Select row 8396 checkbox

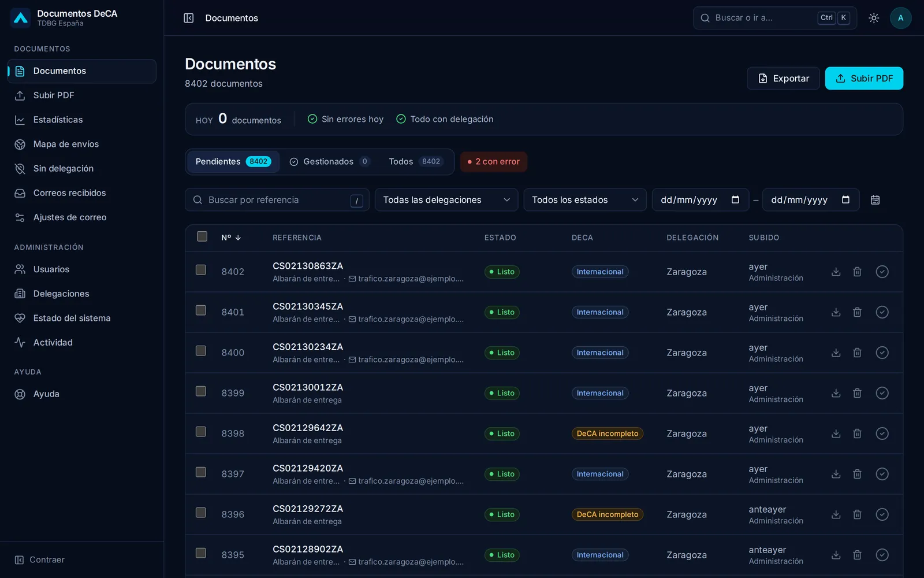[x=201, y=513]
